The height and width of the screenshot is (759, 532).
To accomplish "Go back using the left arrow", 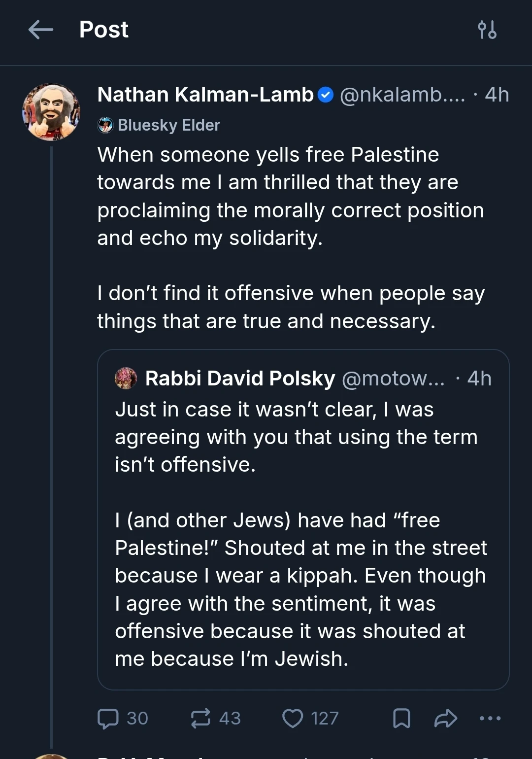I will click(41, 30).
